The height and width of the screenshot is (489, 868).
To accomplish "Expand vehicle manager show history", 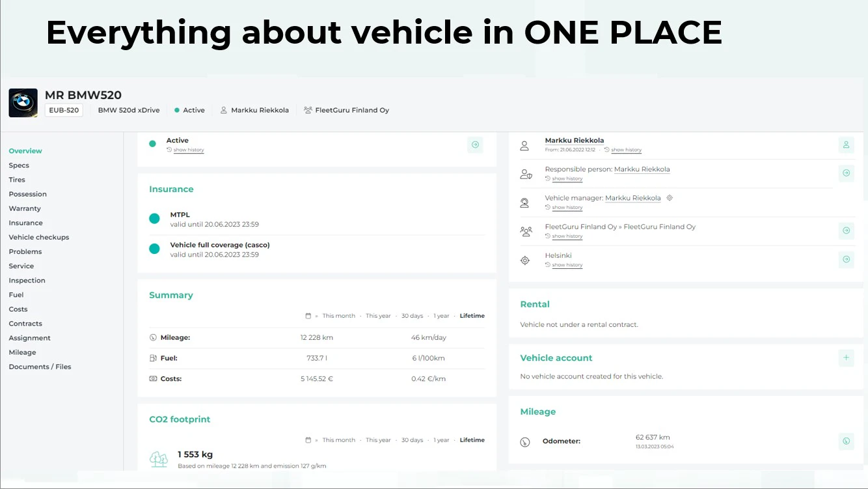I will coord(566,207).
